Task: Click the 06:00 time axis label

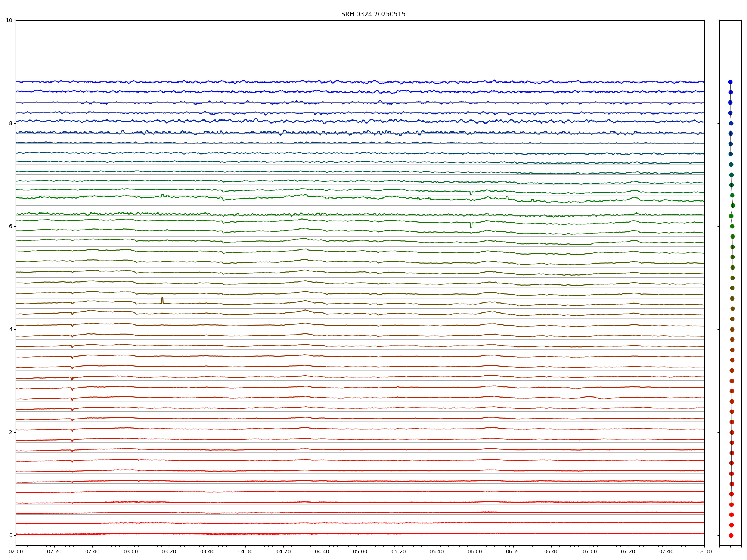Action: point(475,551)
